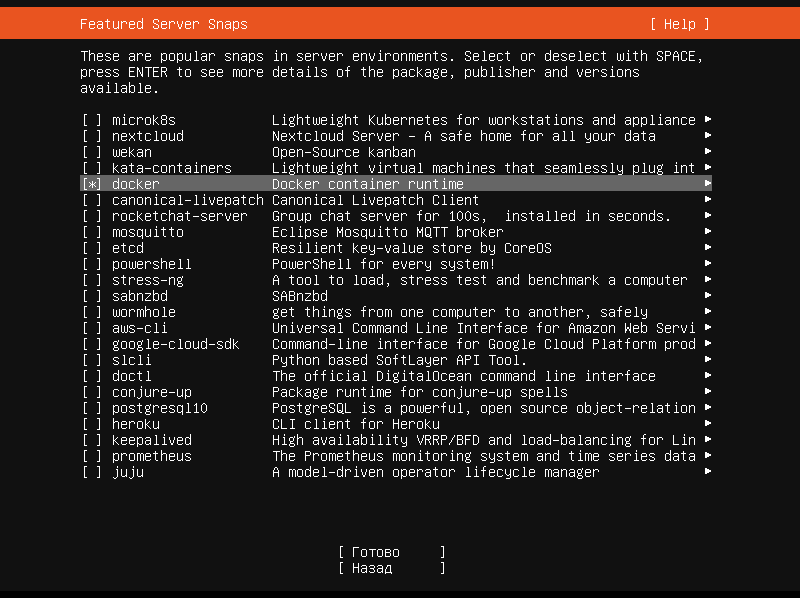Click 'Docker container runtime' description
Screen dimensions: 800x598
point(368,184)
